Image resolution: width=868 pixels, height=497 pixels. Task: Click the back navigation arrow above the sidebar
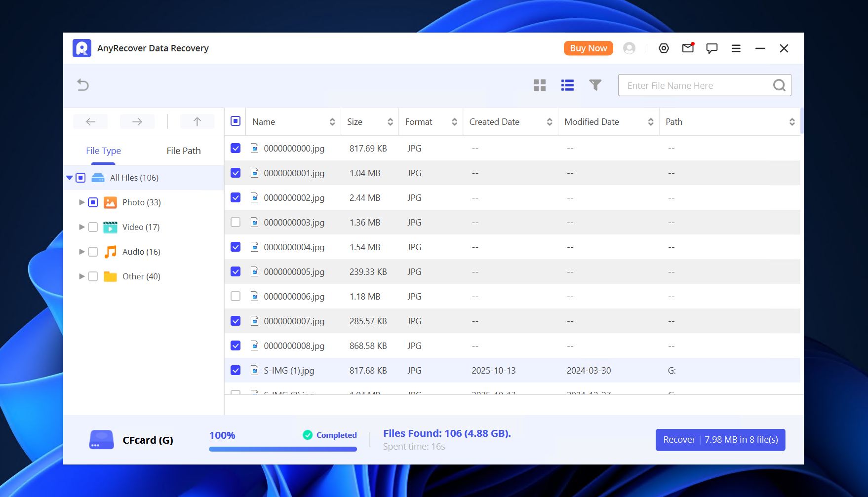click(90, 121)
